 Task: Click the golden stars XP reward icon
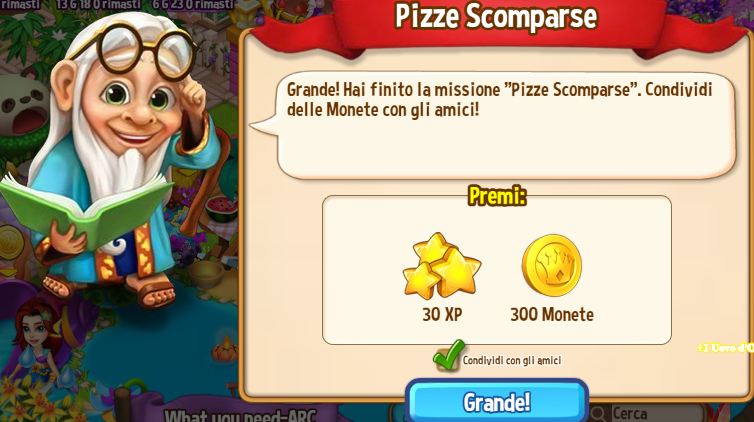click(x=441, y=266)
